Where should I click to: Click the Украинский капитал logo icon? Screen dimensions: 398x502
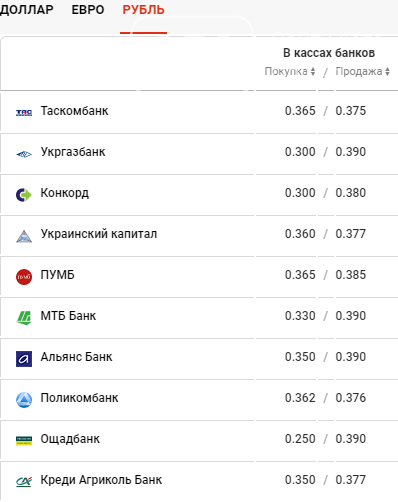[x=24, y=236]
